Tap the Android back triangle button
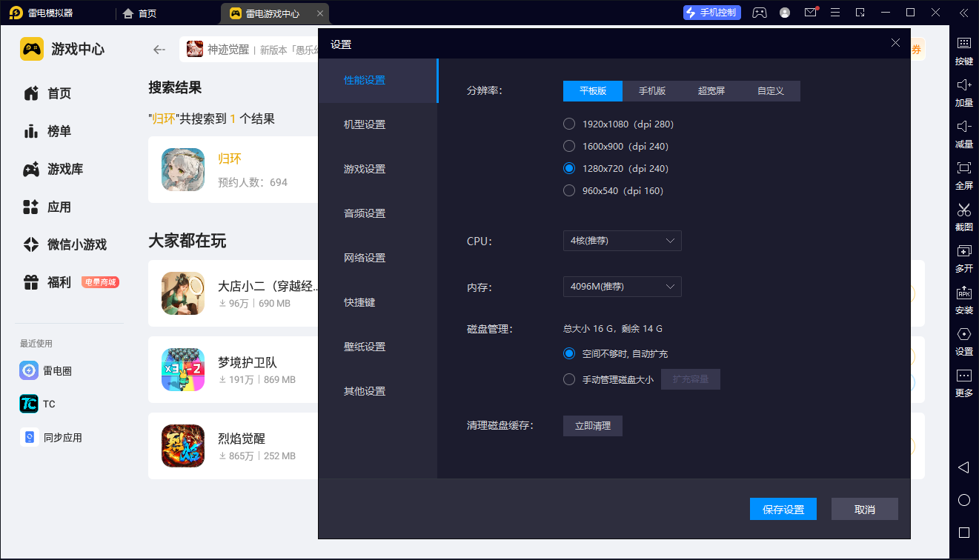979x560 pixels. [963, 467]
